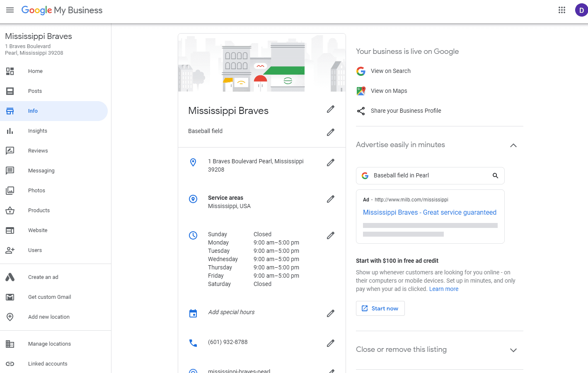Click the phone handset icon
588x373 pixels.
pyautogui.click(x=193, y=343)
